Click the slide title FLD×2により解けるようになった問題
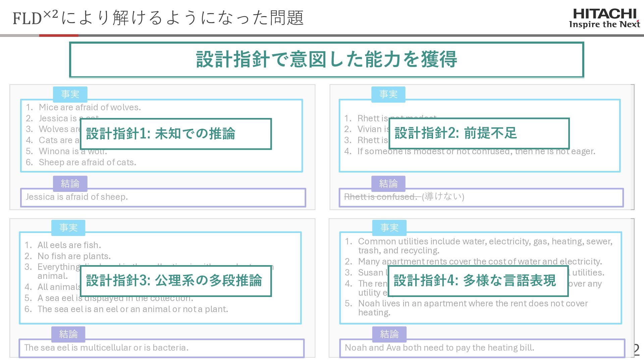 click(x=158, y=18)
